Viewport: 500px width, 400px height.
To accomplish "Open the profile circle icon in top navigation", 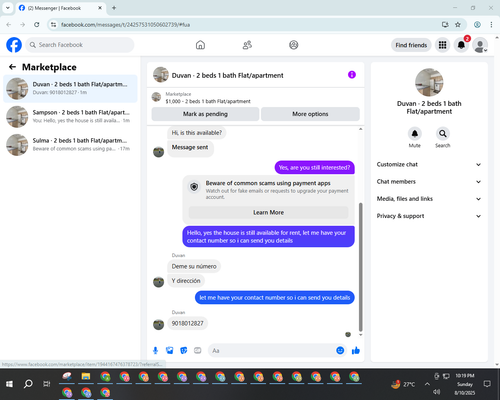I will (x=294, y=45).
